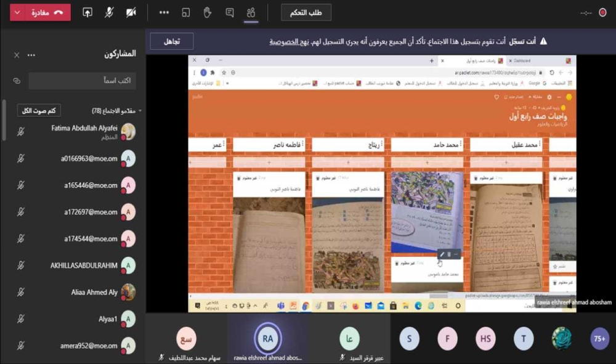This screenshot has width=616, height=364.
Task: Open participants panel more options ellipsis
Action: 31,55
